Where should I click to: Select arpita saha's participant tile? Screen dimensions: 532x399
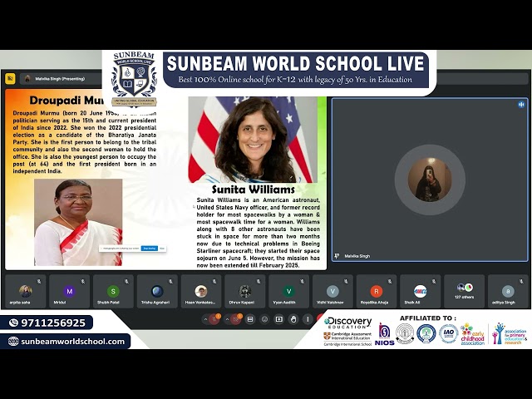click(x=26, y=292)
